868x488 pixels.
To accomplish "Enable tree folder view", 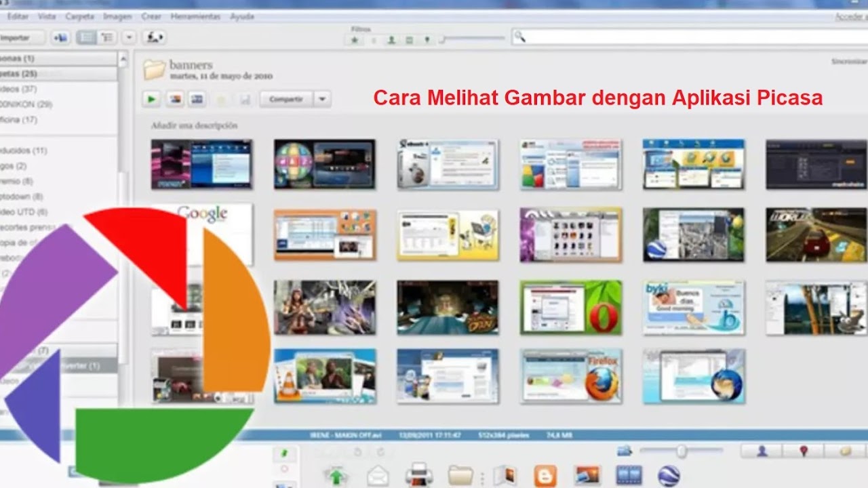I will coord(106,38).
